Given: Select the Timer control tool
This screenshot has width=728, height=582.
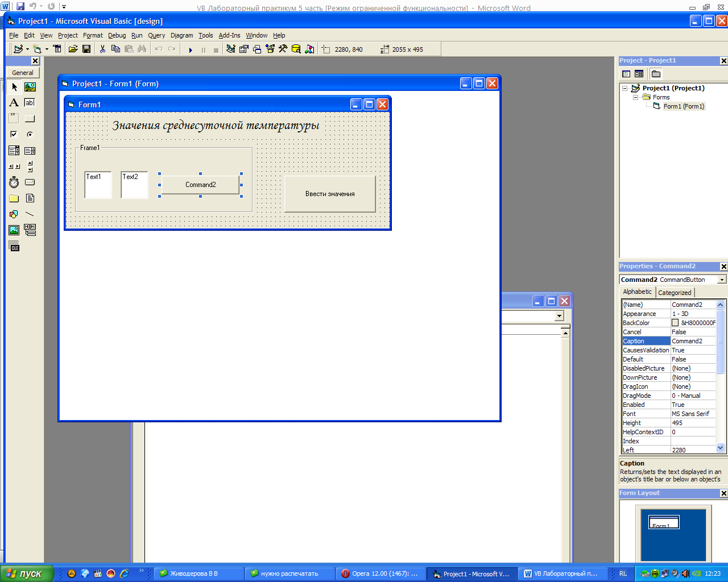Looking at the screenshot, I should click(x=14, y=182).
